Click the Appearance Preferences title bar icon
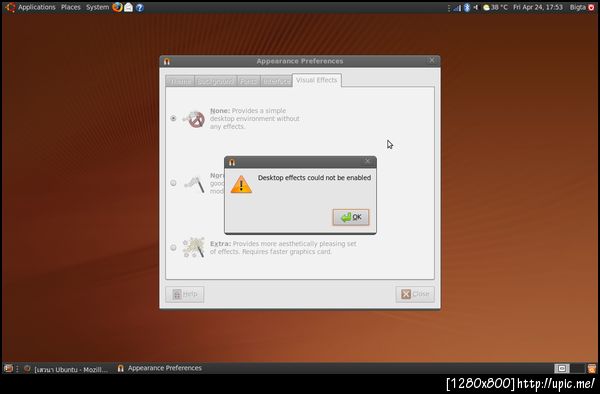600x394 pixels. point(167,61)
